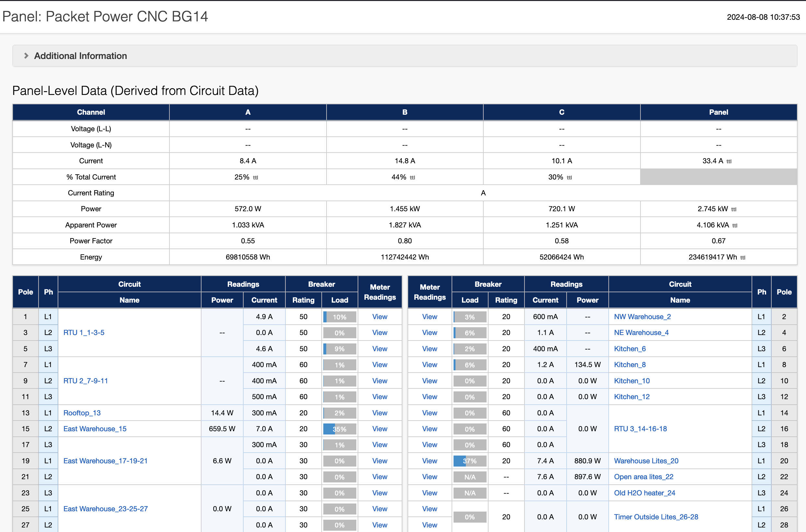
Task: View meter readings for Rooftop_13 row
Action: (379, 413)
